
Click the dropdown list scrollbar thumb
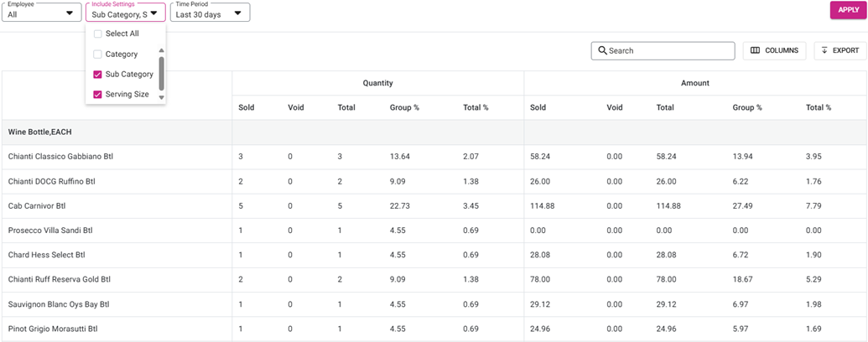[162, 73]
